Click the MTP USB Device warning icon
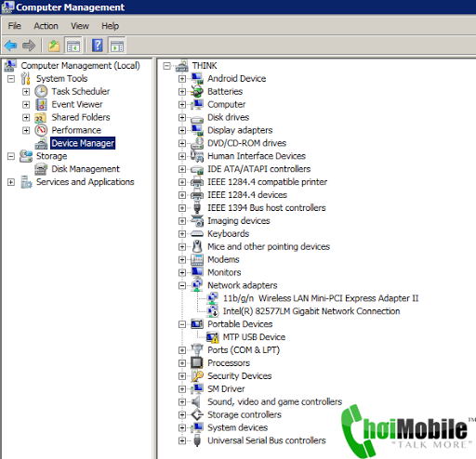Screen dimensions: 476x459 click(213, 337)
